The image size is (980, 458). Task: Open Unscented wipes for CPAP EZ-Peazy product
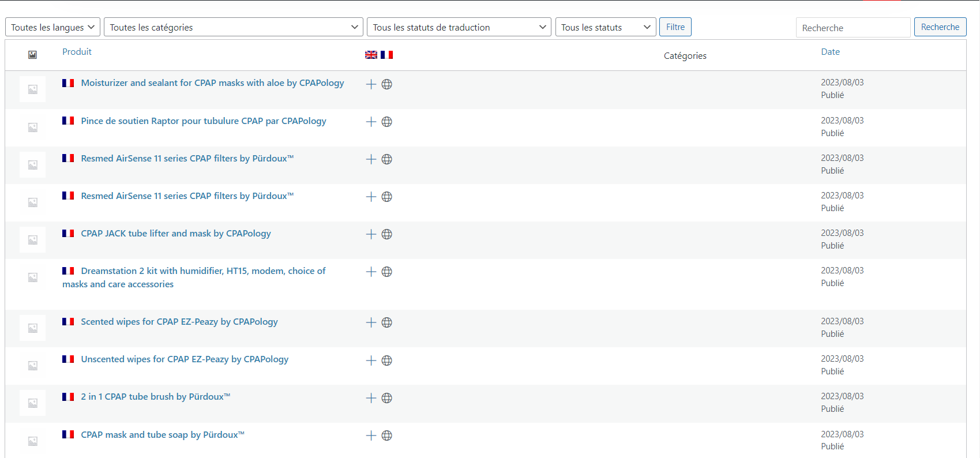pos(185,359)
